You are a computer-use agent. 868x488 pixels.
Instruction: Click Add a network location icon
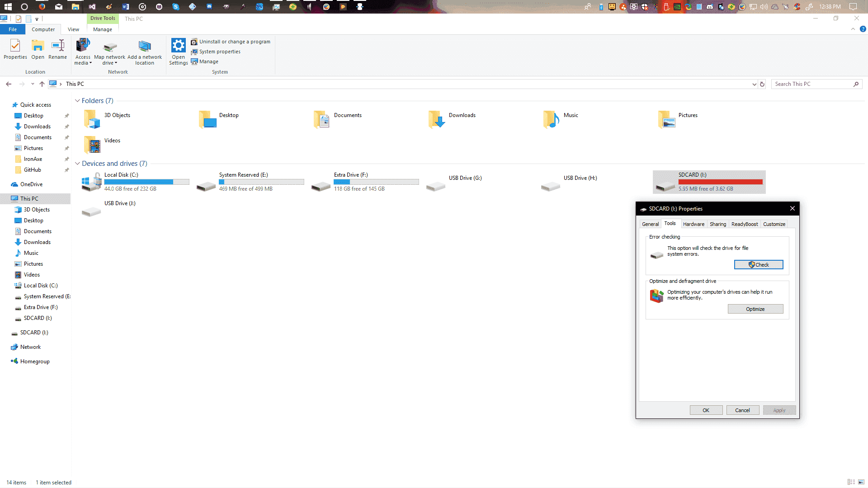145,52
